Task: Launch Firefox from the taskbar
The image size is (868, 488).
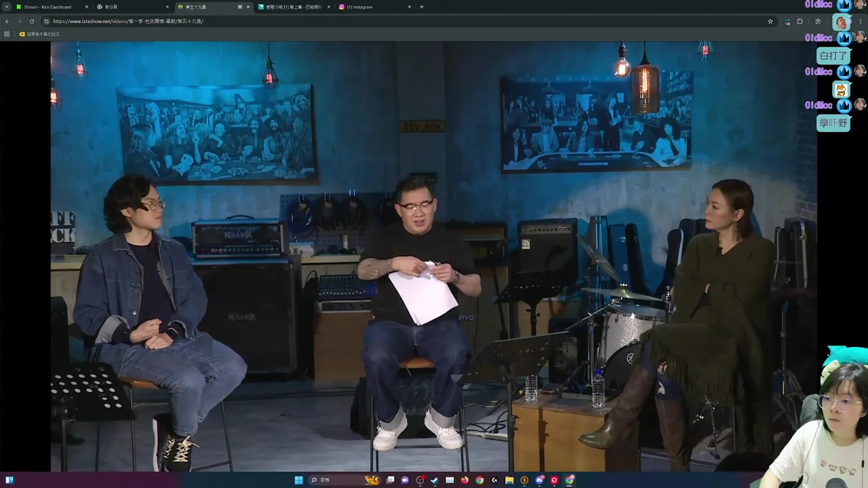Action: pos(465,480)
